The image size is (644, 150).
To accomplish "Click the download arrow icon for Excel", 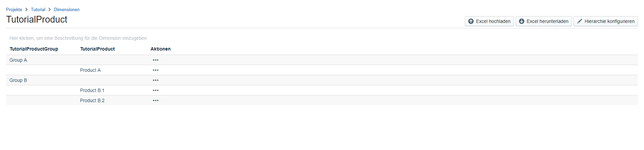I will tap(522, 21).
